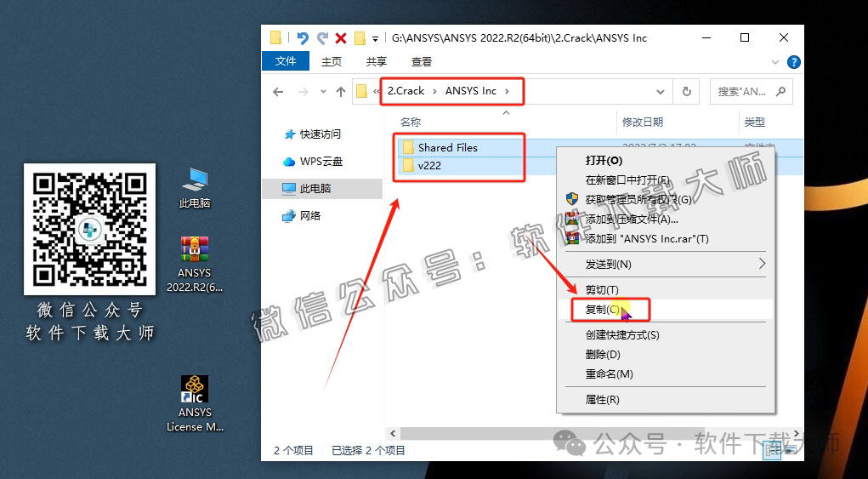Click the v222 folder icon
The width and height of the screenshot is (868, 479).
tap(409, 165)
